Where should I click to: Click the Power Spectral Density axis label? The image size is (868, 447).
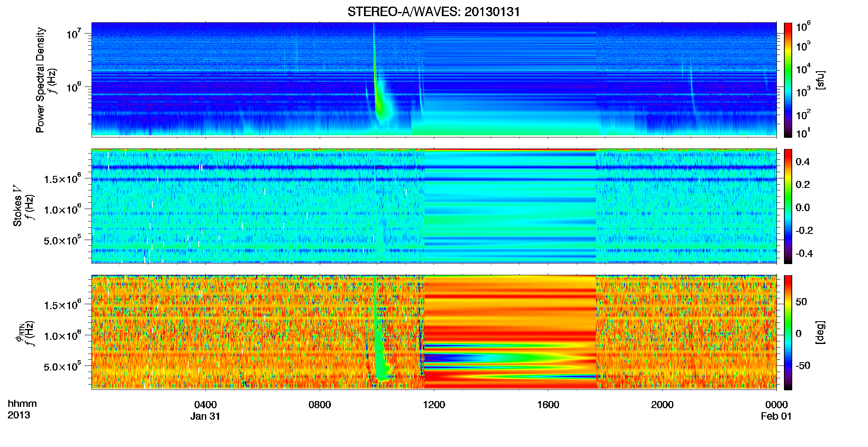coord(40,80)
